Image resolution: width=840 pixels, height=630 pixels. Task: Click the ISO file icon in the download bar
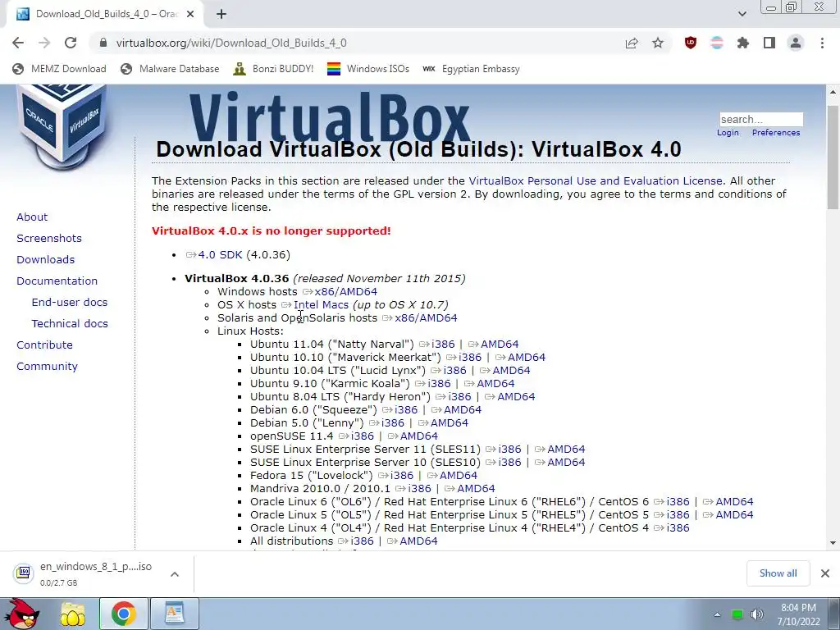point(24,573)
